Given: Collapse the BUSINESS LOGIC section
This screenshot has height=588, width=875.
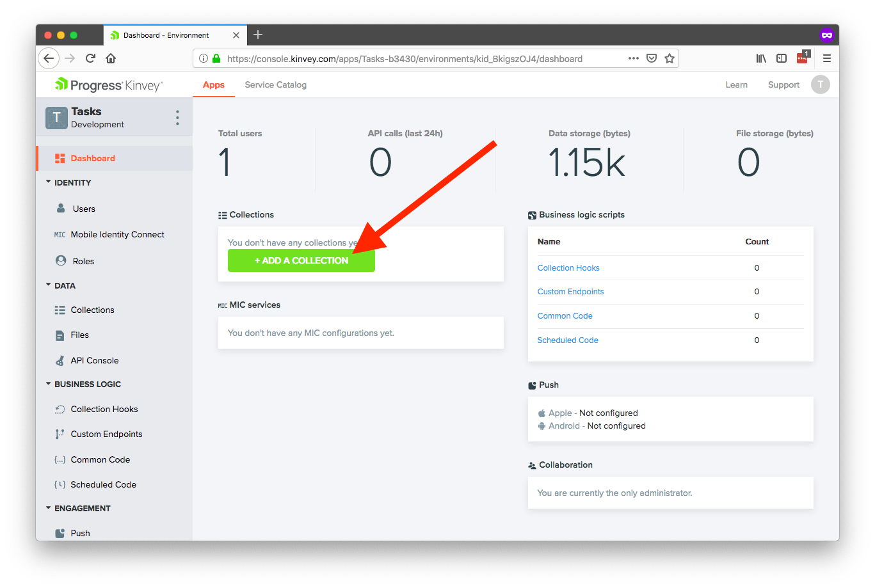Looking at the screenshot, I should pyautogui.click(x=49, y=384).
